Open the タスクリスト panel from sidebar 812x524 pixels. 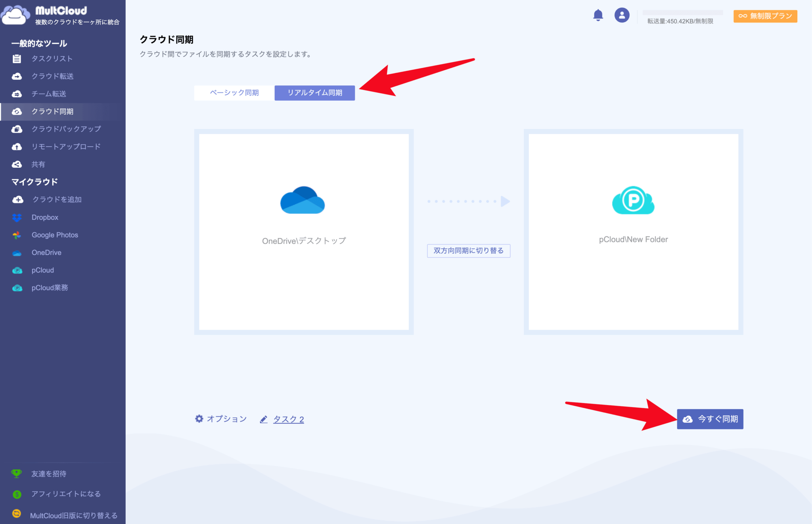(52, 58)
